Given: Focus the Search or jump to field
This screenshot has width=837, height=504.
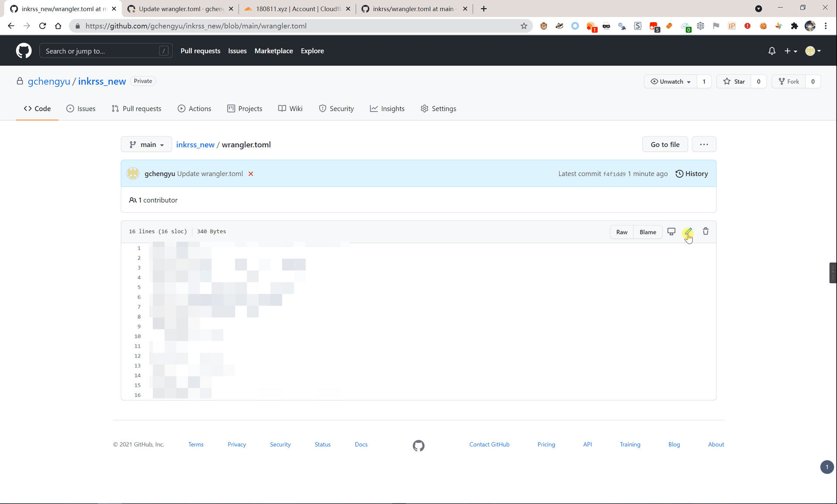Looking at the screenshot, I should (106, 51).
